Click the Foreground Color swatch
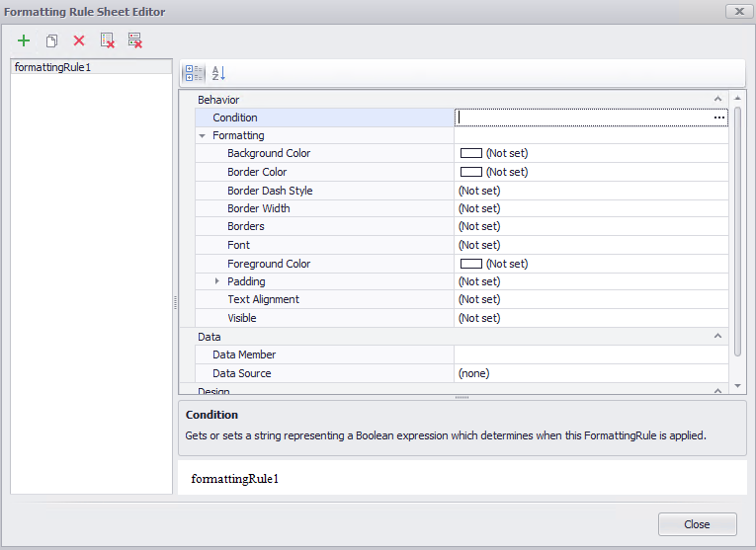756x550 pixels. (x=470, y=264)
